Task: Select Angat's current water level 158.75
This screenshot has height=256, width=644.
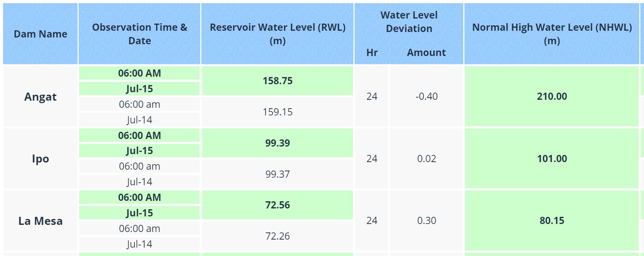Action: coord(278,81)
